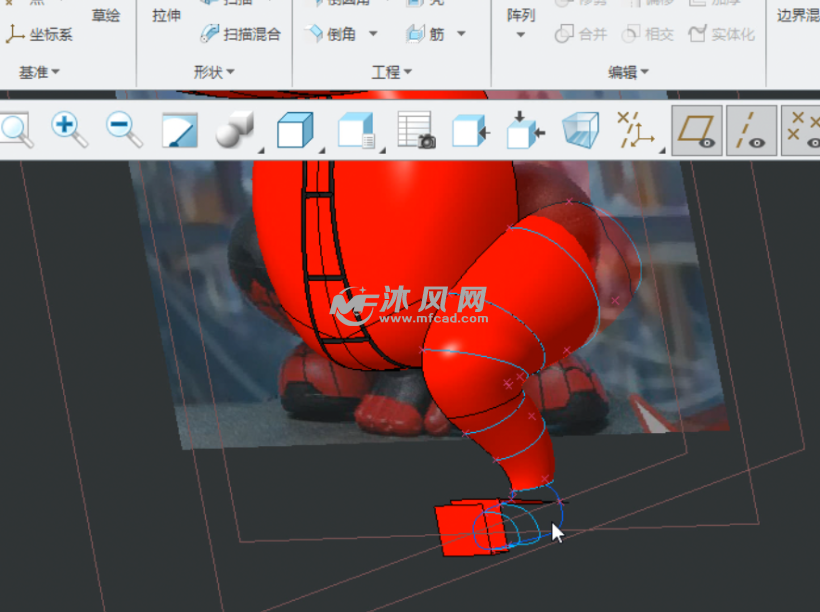This screenshot has width=820, height=612.
Task: Click the 草绘 sketch button
Action: coord(106,15)
